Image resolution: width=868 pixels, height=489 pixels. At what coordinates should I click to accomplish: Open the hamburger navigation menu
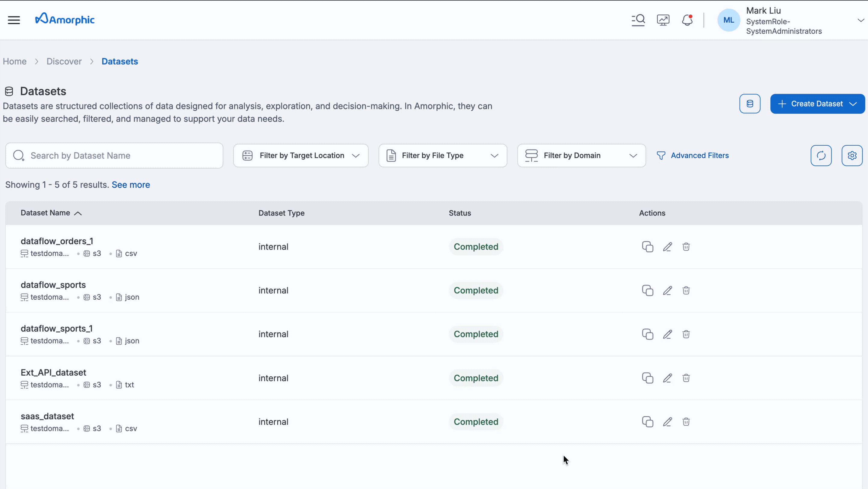pos(14,20)
